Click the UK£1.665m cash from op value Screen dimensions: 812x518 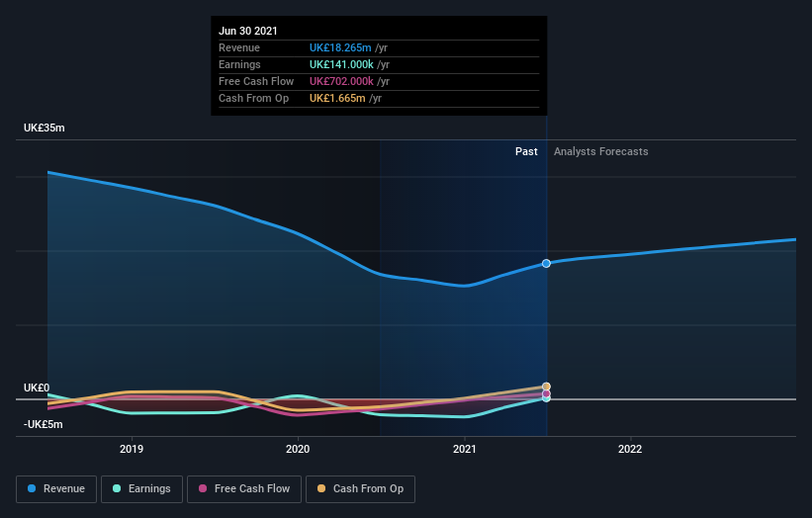337,98
